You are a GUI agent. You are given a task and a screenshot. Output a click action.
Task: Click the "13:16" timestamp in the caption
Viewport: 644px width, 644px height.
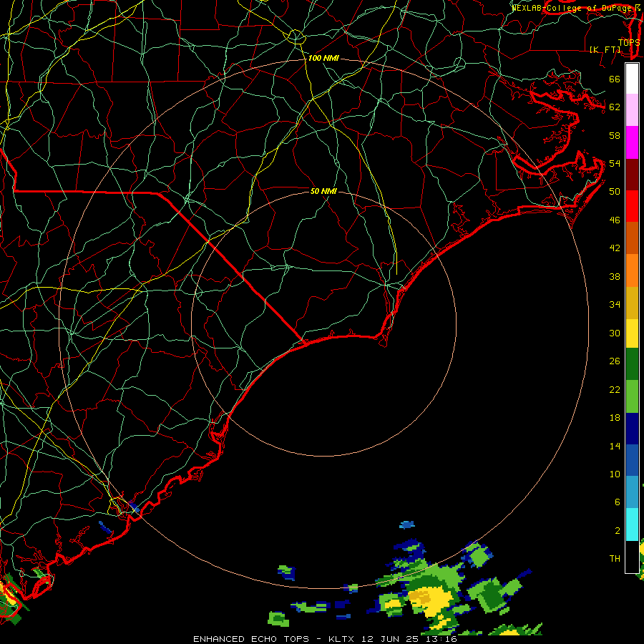tap(441, 639)
